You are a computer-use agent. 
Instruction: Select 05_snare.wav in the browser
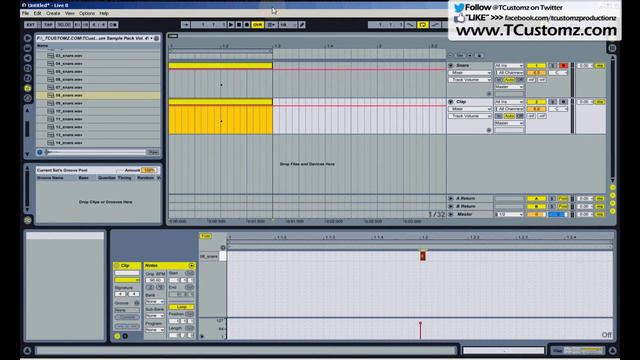(98, 71)
